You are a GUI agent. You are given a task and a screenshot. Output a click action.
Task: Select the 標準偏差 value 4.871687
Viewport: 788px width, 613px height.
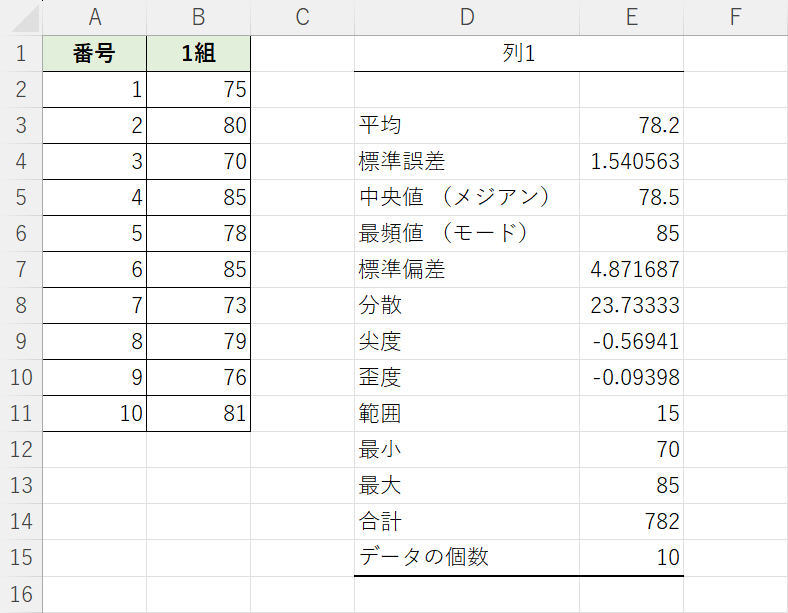pos(632,269)
